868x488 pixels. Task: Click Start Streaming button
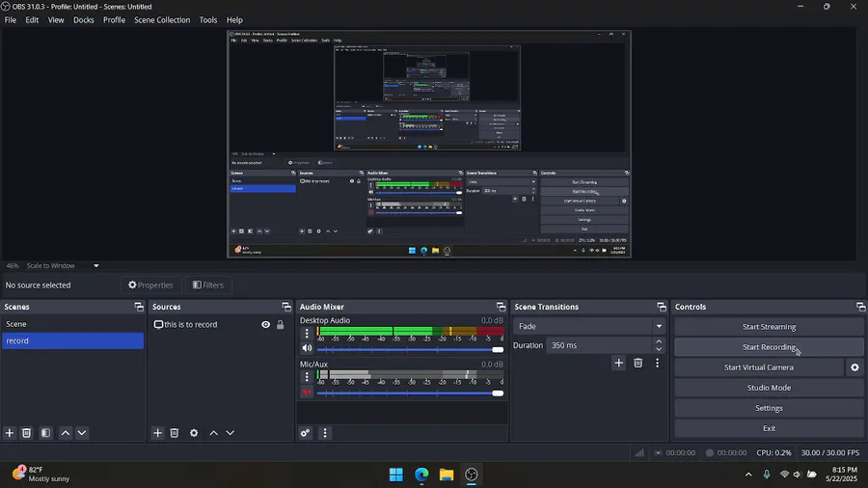pyautogui.click(x=769, y=326)
